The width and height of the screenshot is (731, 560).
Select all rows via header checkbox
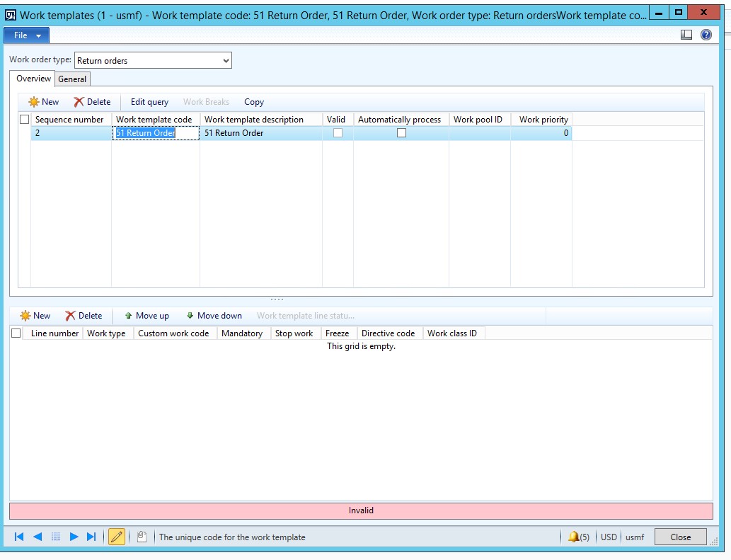coord(24,119)
